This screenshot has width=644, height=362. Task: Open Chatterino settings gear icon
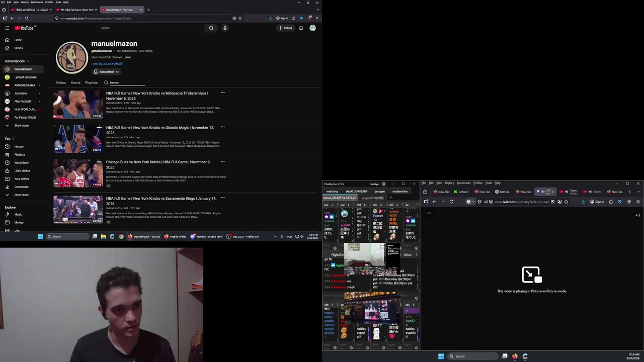384,184
